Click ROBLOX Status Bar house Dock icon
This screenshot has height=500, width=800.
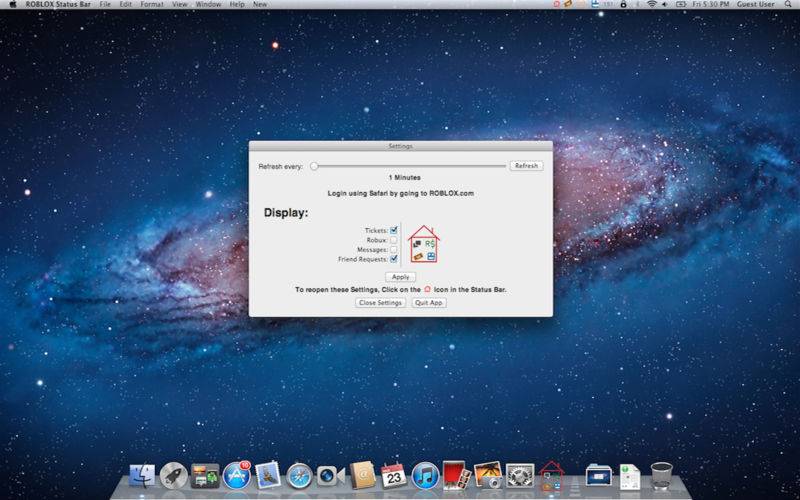(551, 476)
